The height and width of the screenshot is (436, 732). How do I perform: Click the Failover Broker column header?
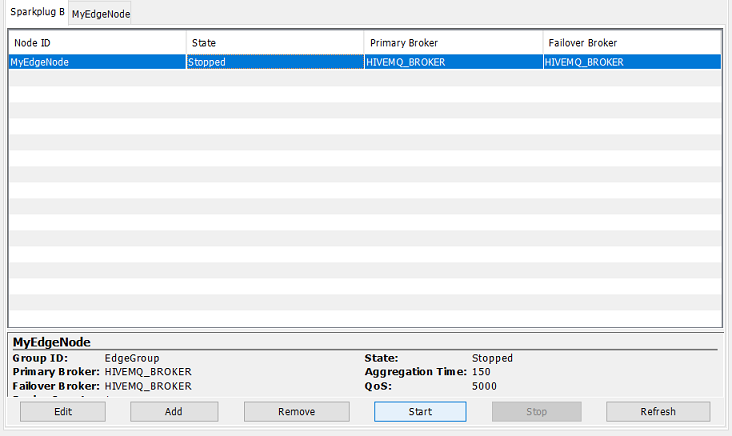(x=631, y=43)
